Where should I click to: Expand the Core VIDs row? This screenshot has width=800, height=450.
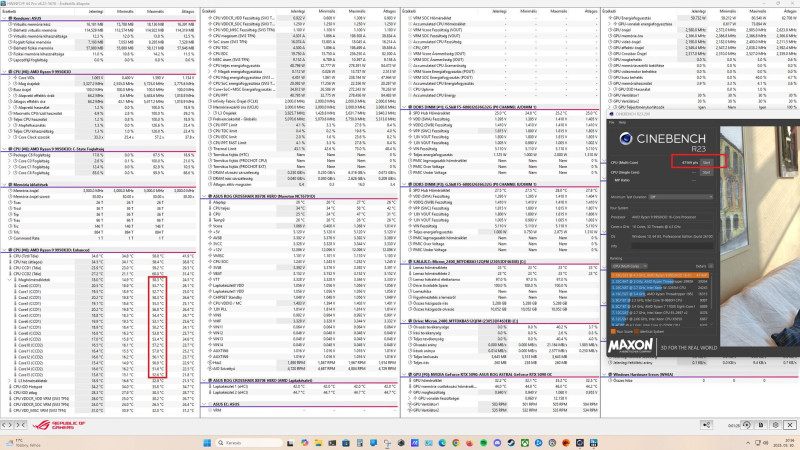tap(9, 78)
